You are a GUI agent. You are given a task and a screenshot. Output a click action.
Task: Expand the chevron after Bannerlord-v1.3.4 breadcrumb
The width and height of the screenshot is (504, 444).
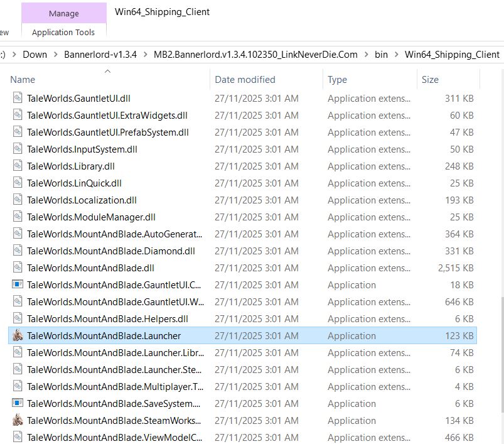pos(145,55)
